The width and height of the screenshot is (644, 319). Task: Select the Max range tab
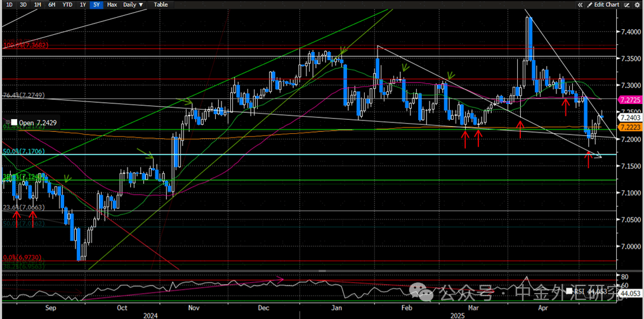(x=111, y=4)
